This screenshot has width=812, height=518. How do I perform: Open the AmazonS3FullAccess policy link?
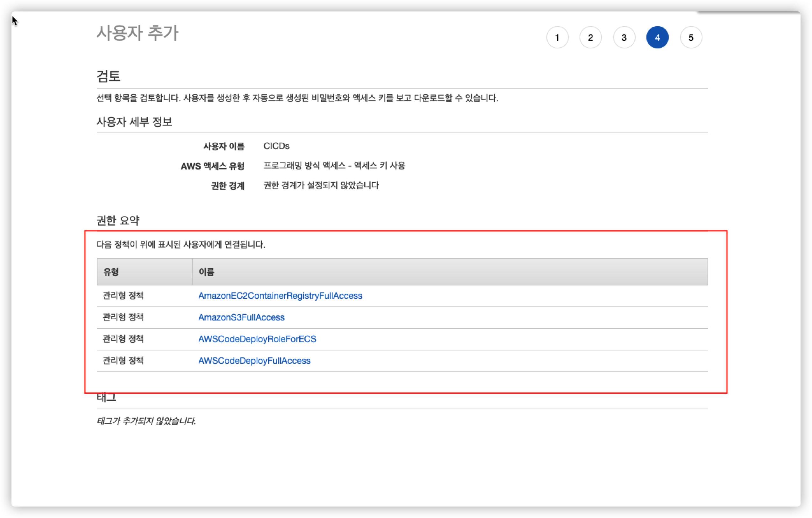[x=241, y=317]
